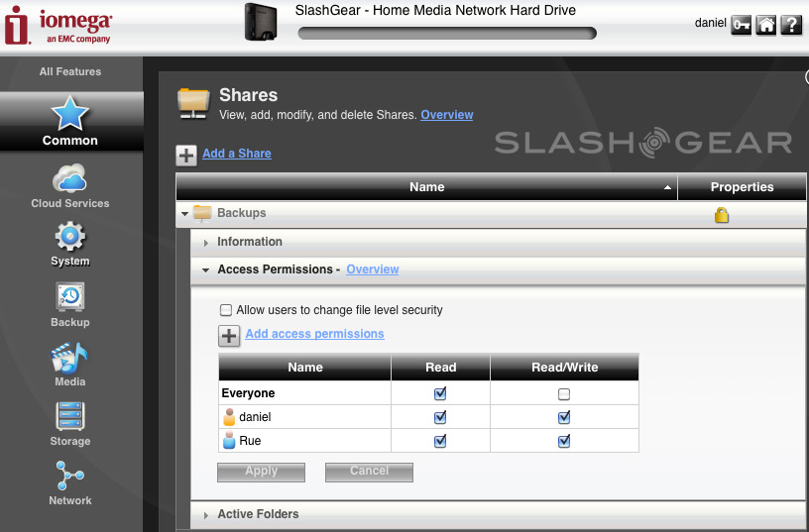The image size is (809, 532).
Task: Select the System gear icon
Action: (69, 238)
